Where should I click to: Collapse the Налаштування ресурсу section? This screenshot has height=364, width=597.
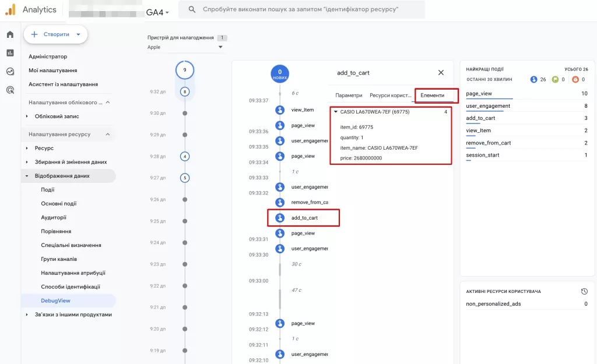click(108, 135)
